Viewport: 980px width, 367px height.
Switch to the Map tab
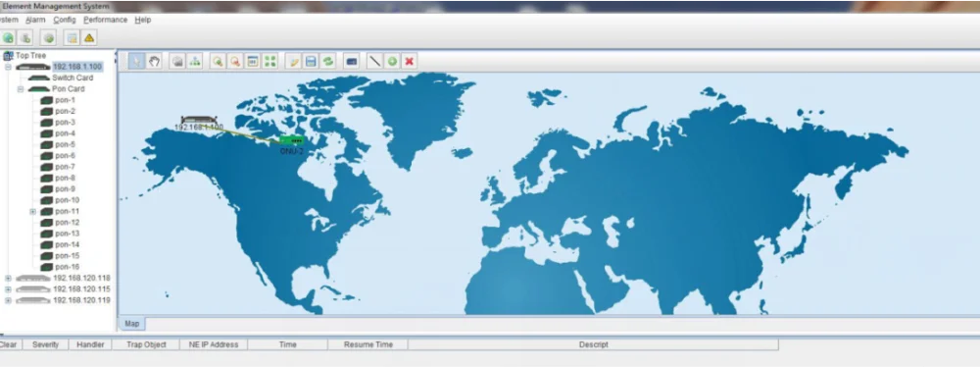point(132,323)
